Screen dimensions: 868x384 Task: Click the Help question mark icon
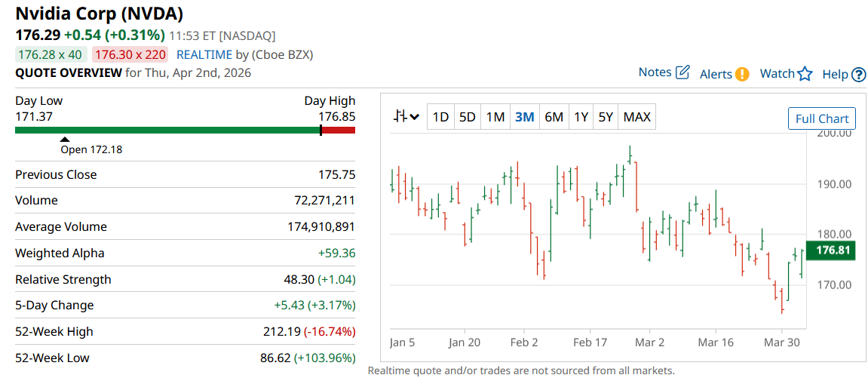click(859, 74)
